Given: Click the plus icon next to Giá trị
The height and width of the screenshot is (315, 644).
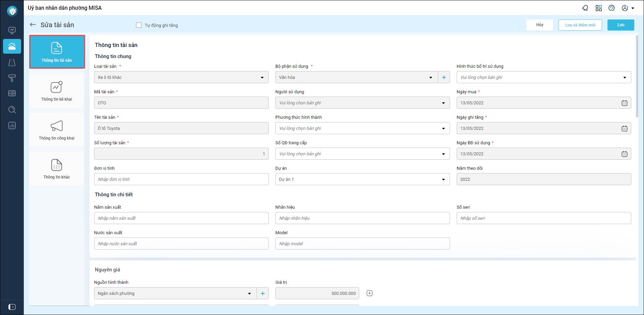Looking at the screenshot, I should click(x=370, y=293).
